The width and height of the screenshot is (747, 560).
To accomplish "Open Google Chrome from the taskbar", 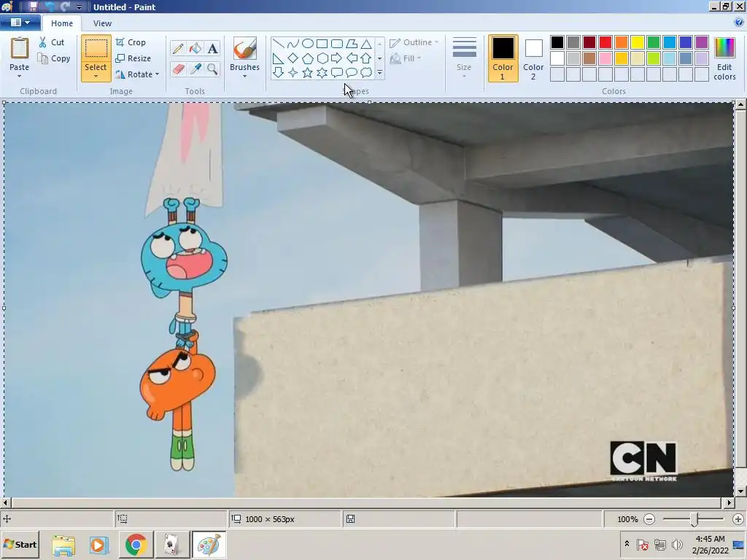I will click(136, 544).
